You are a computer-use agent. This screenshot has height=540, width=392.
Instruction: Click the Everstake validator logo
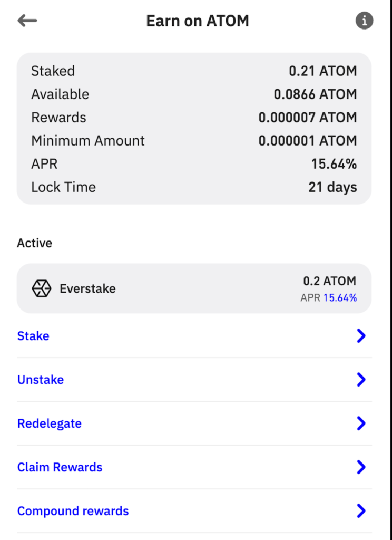click(41, 288)
